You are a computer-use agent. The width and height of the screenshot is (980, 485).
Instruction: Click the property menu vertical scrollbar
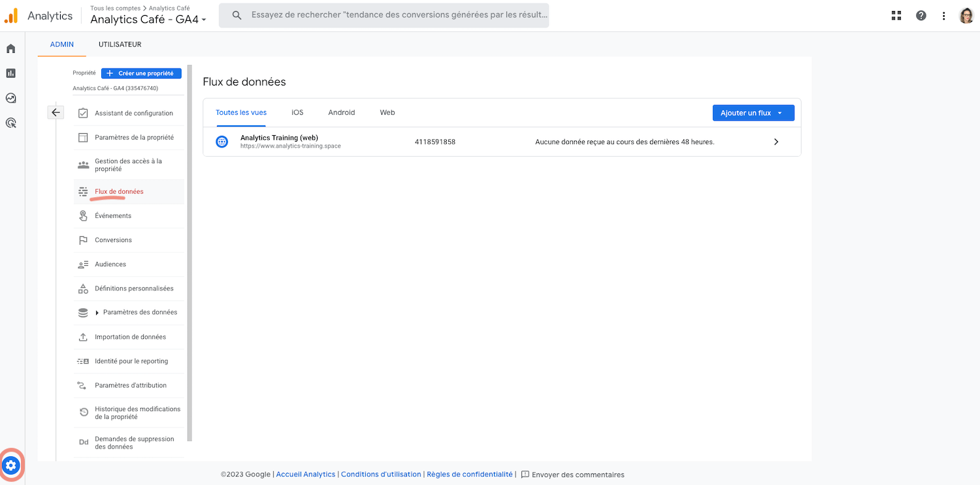tap(190, 253)
